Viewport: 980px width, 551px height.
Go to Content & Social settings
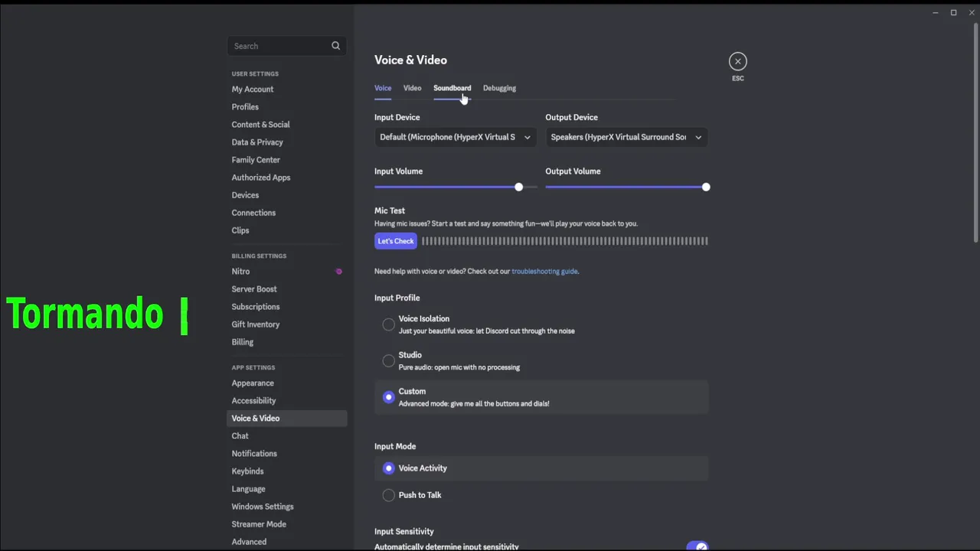coord(260,125)
